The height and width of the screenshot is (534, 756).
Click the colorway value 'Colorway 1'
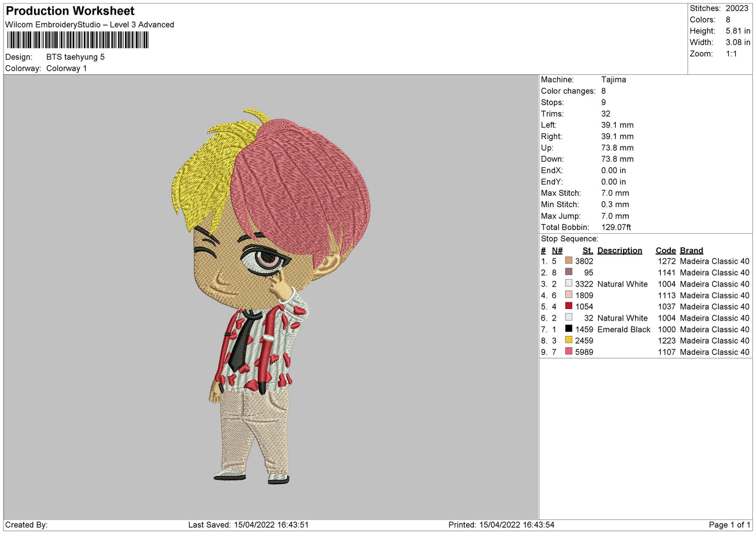pyautogui.click(x=66, y=69)
